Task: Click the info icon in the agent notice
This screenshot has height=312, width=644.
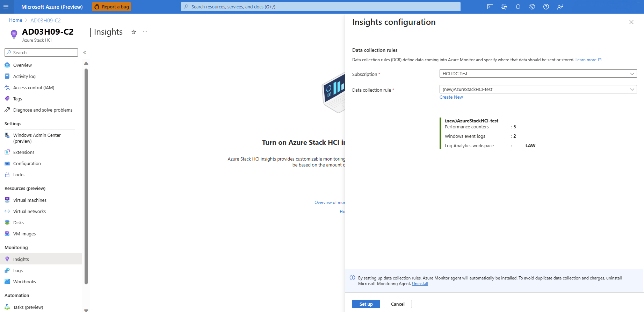Action: (352, 278)
